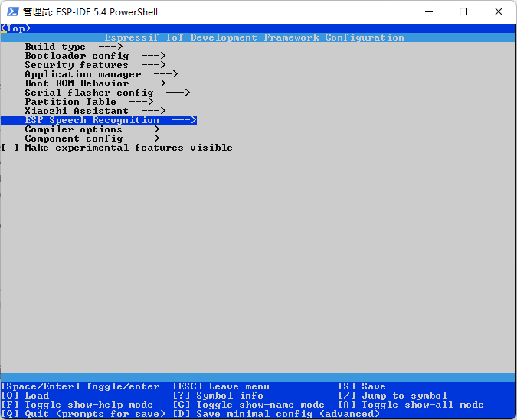The width and height of the screenshot is (517, 420).
Task: Click the [O] Load hint
Action: (25, 396)
